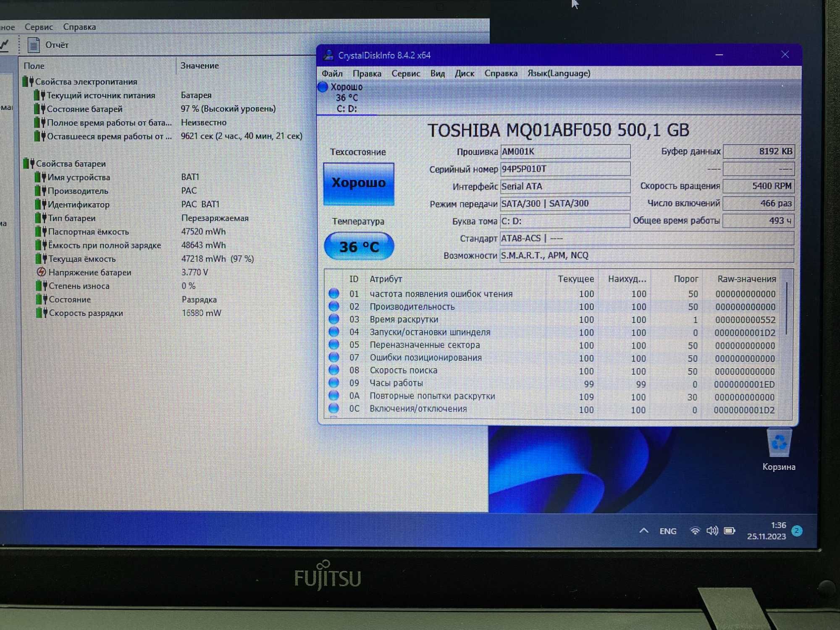The width and height of the screenshot is (840, 630).
Task: Click the speaker volume tray icon
Action: pos(712,531)
